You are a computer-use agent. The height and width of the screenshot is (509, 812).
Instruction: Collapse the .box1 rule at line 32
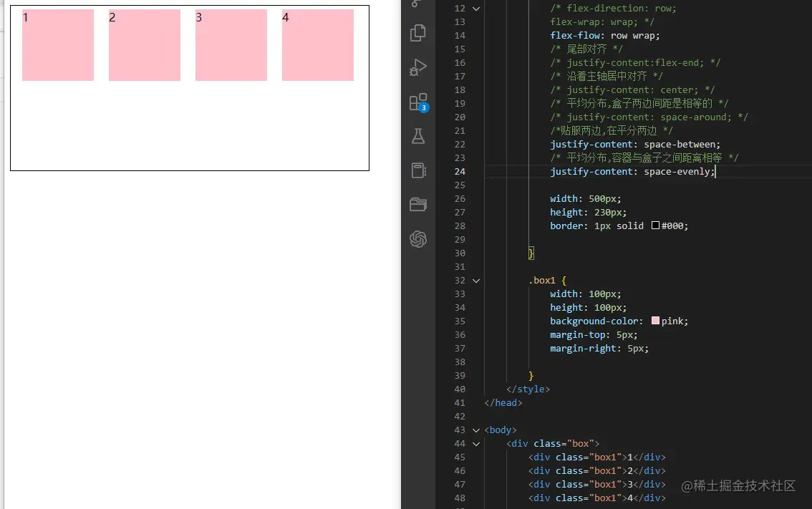click(476, 281)
